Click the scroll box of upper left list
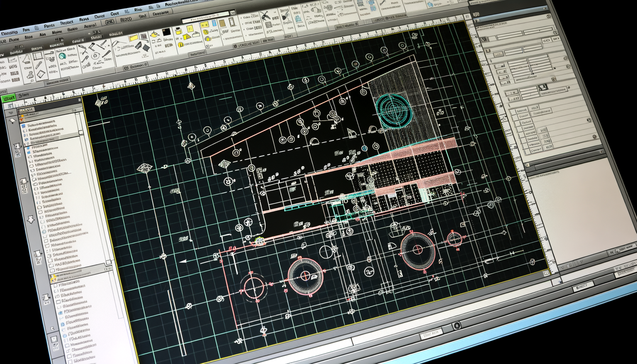This screenshot has width=637, height=364. pos(81,132)
